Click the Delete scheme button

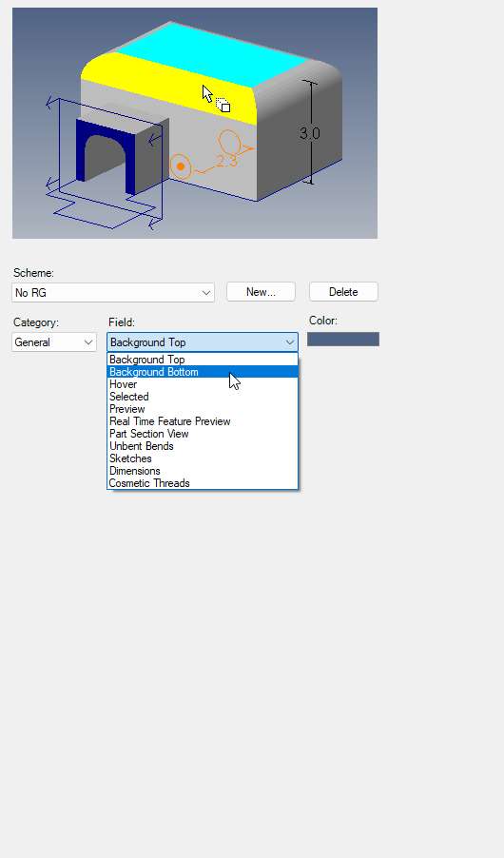tap(343, 292)
